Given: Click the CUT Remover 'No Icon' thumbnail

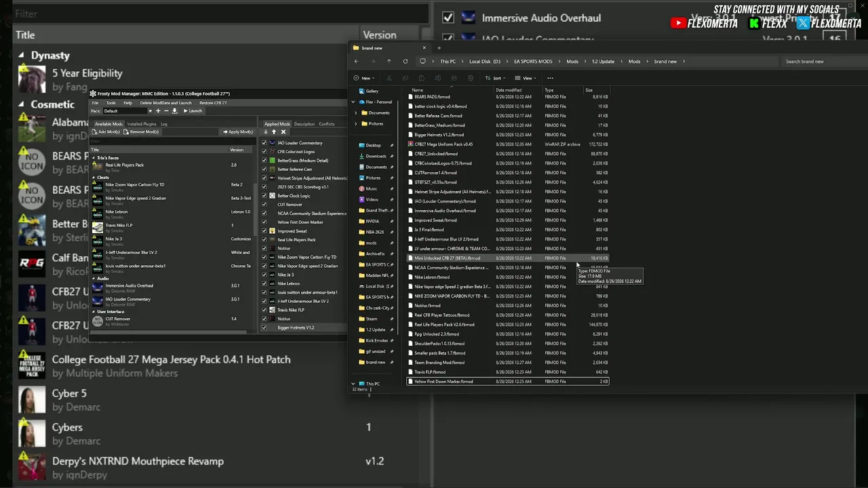Looking at the screenshot, I should coord(98,321).
